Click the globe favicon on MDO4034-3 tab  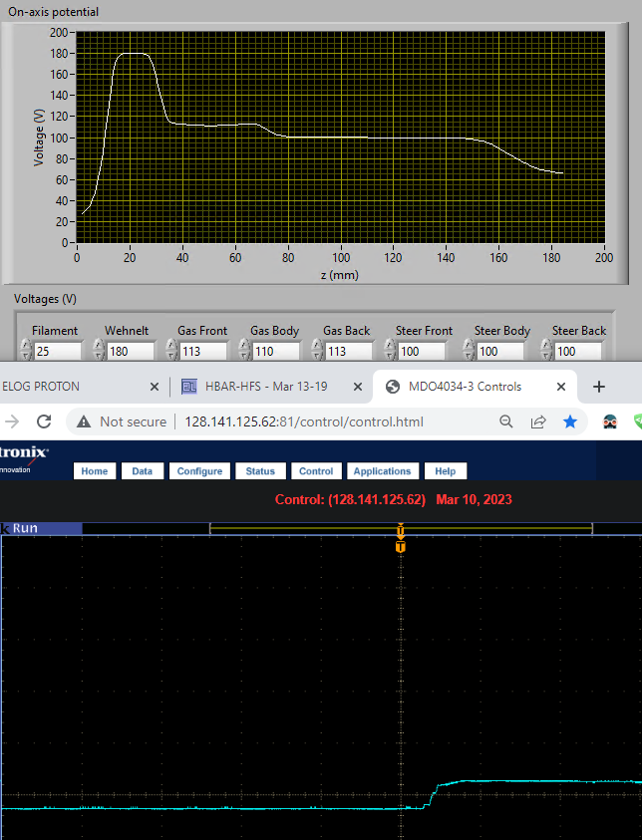[393, 387]
